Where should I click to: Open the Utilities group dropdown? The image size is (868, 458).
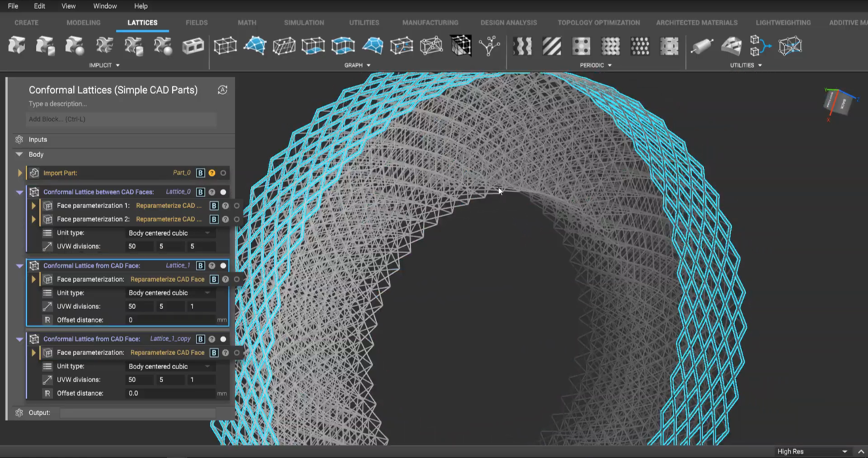(746, 65)
